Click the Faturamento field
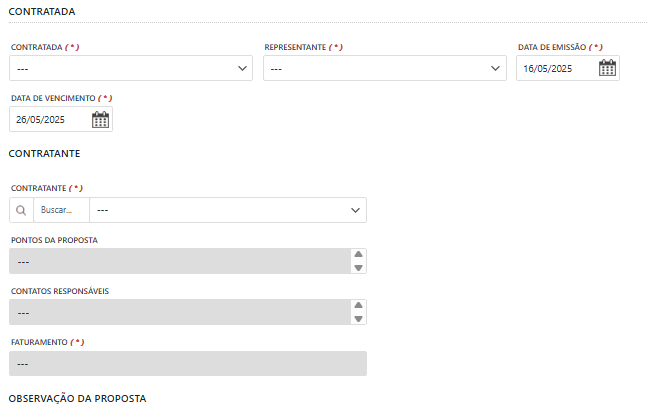 (x=188, y=363)
